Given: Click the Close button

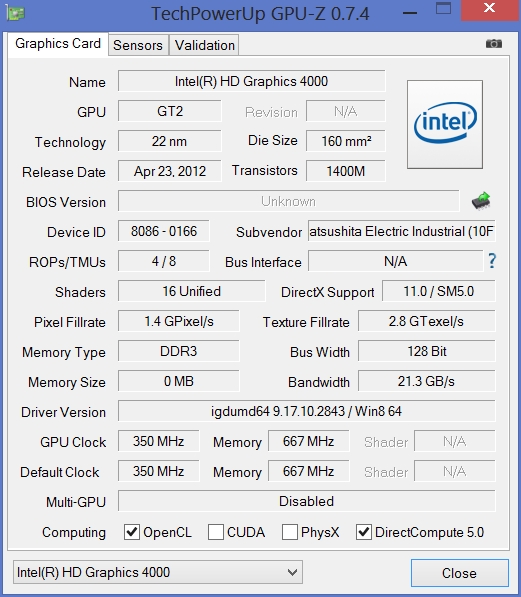Looking at the screenshot, I should (x=459, y=573).
